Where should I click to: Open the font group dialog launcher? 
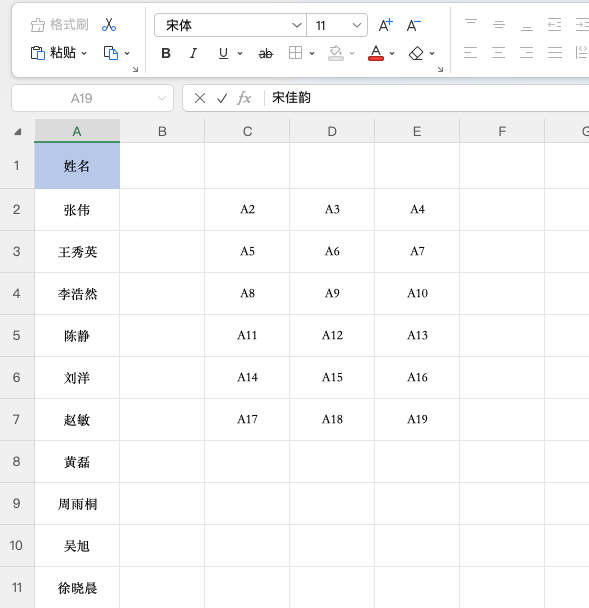pyautogui.click(x=440, y=69)
